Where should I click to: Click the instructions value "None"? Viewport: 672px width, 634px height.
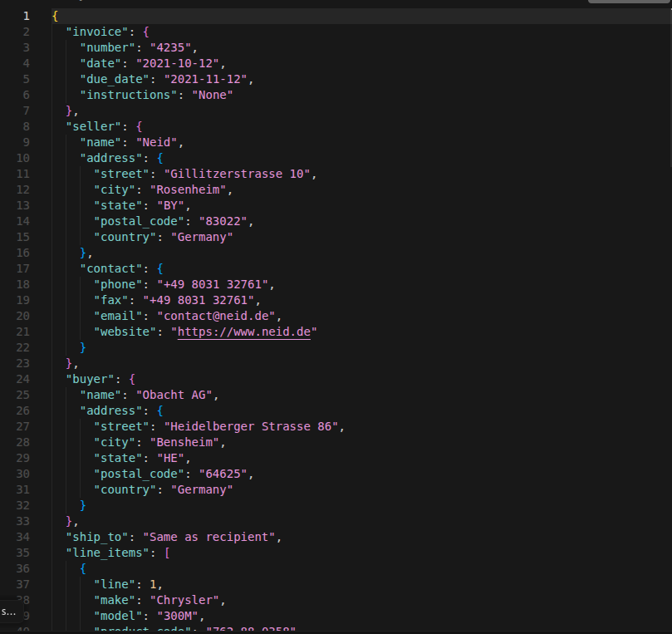point(212,96)
